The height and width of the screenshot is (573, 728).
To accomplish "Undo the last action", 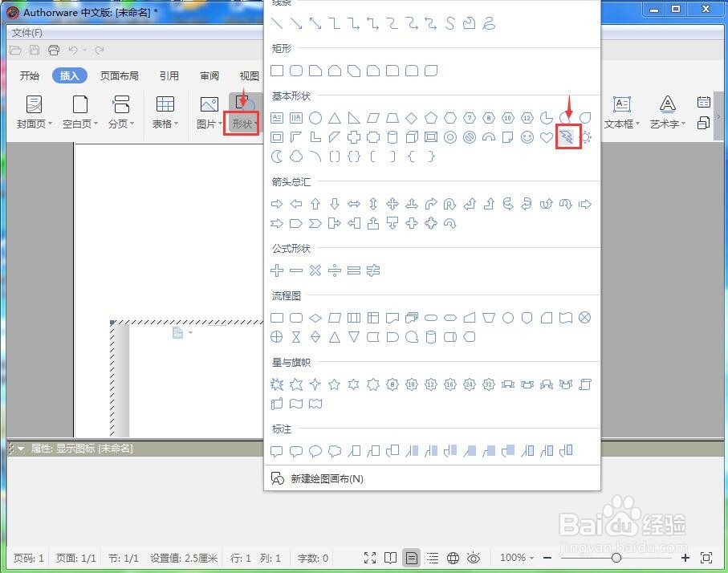I will [x=73, y=50].
